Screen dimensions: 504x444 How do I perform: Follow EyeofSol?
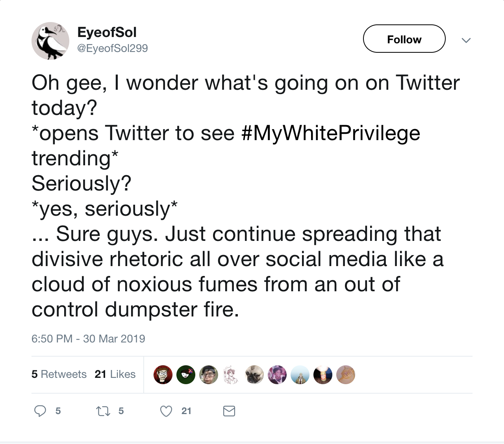[404, 39]
